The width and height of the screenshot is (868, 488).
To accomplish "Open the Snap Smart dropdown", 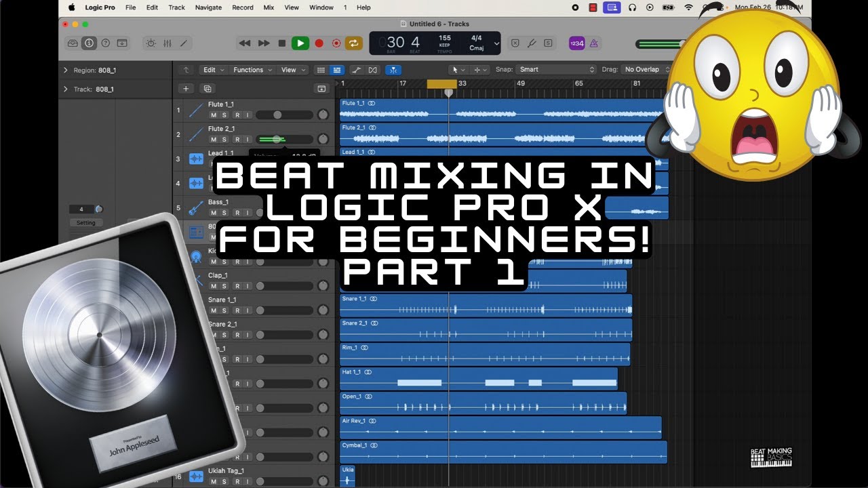I will click(555, 69).
